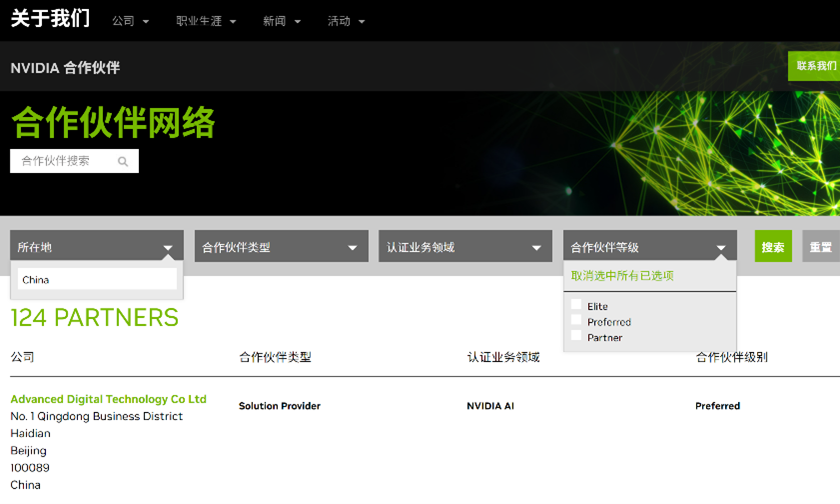840x504 pixels.
Task: Expand the 新闻 menu in top bar
Action: (x=281, y=21)
